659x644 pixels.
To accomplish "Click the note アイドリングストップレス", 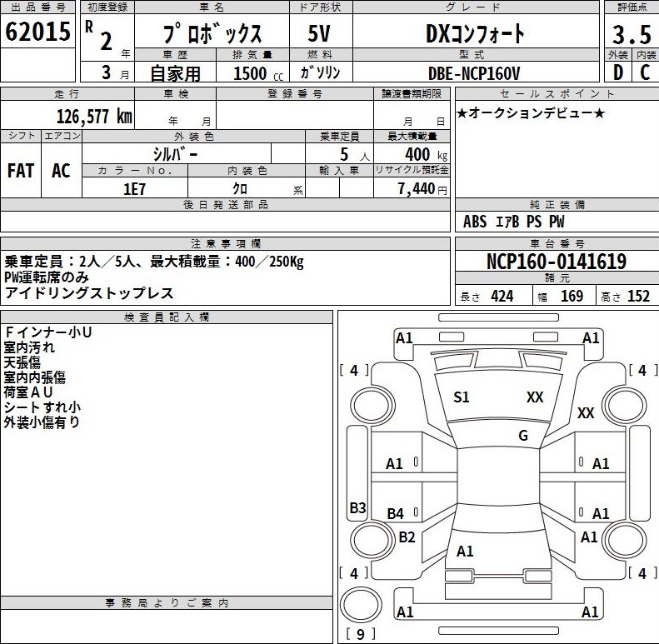I will click(89, 293).
